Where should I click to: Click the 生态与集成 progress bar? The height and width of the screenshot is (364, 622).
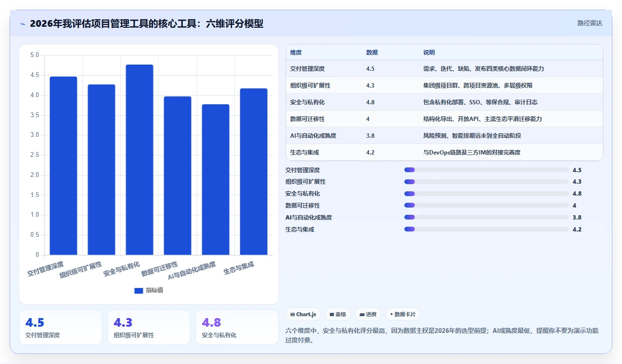click(x=487, y=229)
